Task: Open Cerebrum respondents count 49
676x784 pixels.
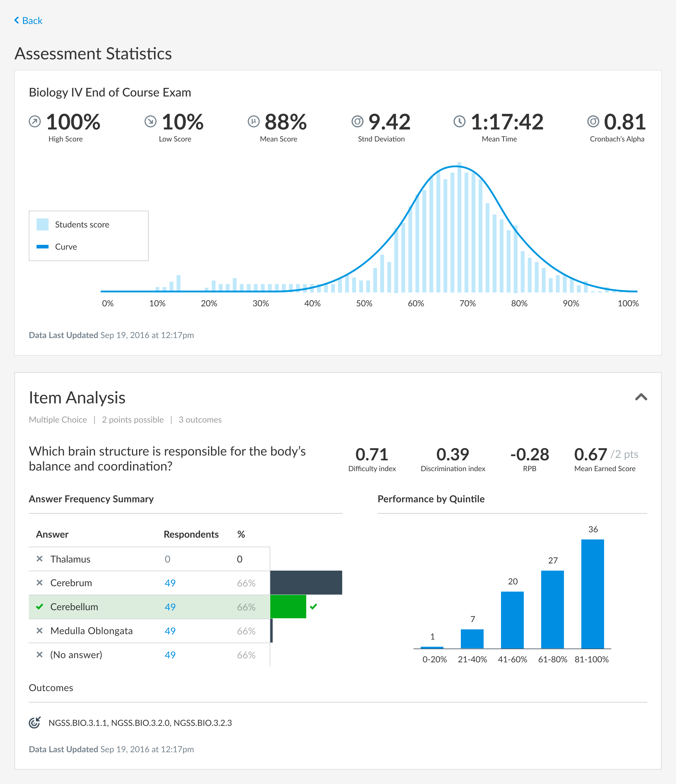Action: (170, 583)
